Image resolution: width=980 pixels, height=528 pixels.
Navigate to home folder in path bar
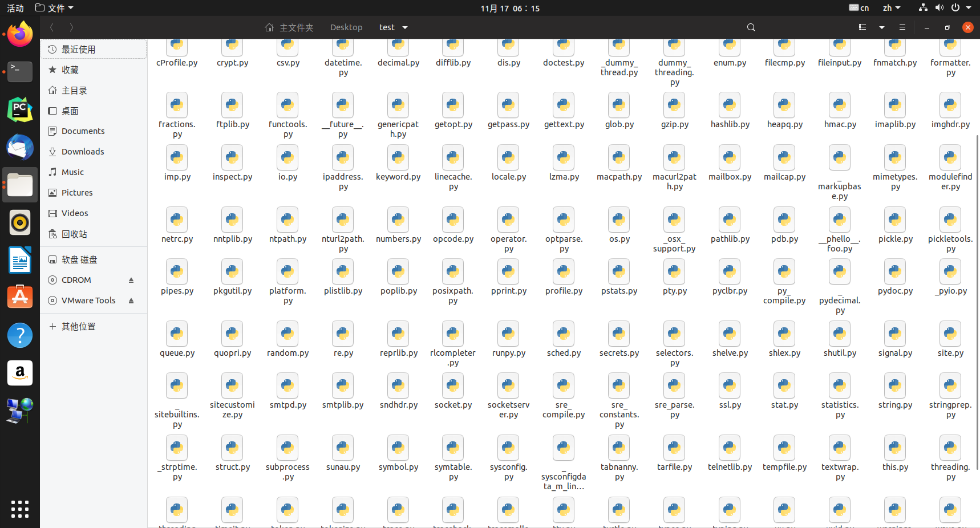289,27
